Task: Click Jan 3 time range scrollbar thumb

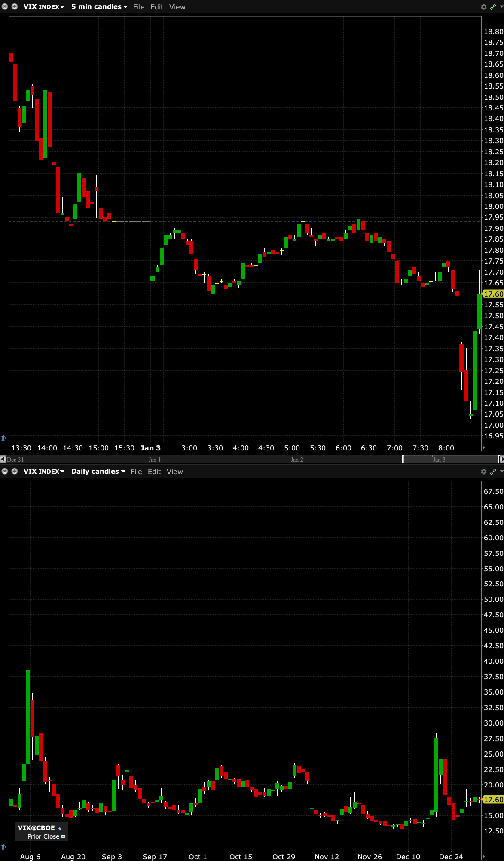Action: point(449,460)
